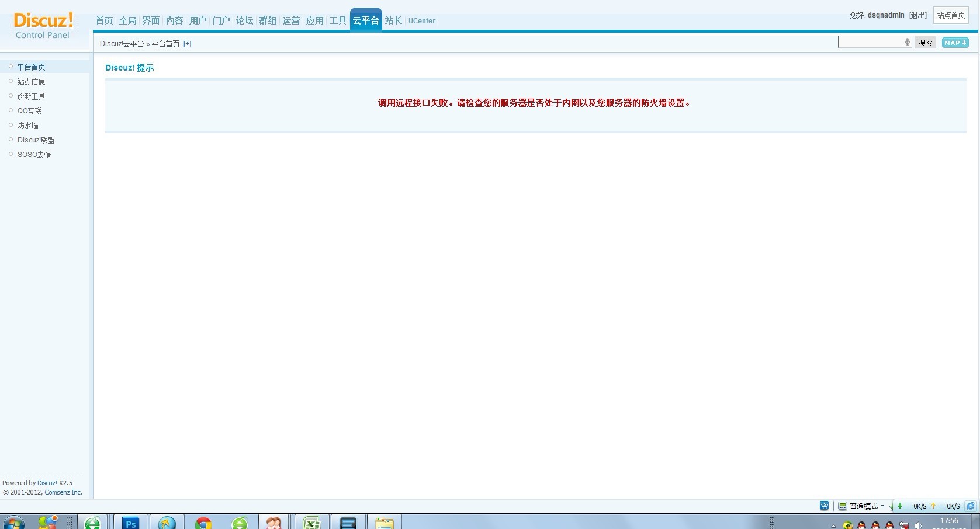Click the monitor icon beside 普通模式

pyautogui.click(x=843, y=506)
